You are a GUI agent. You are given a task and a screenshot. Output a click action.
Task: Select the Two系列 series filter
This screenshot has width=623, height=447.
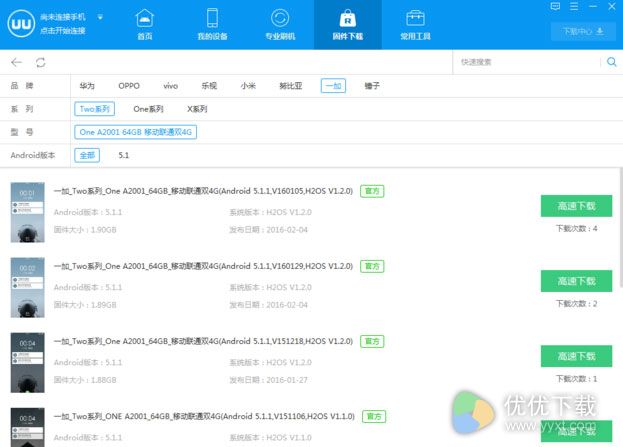click(95, 109)
